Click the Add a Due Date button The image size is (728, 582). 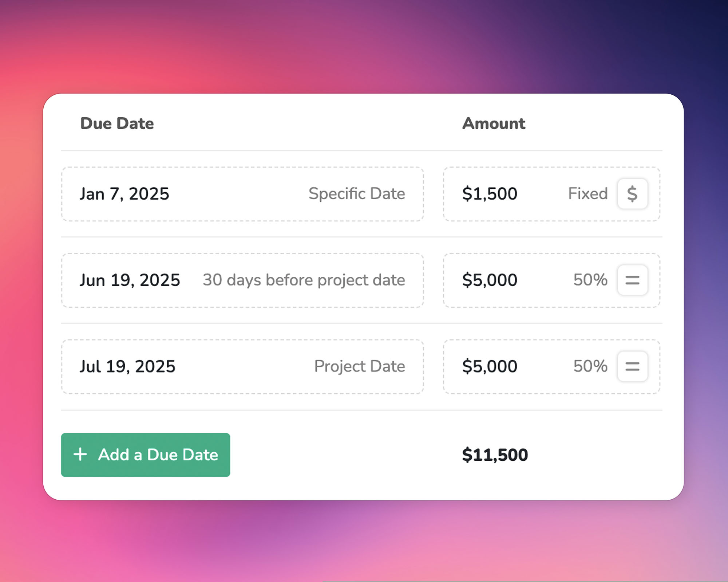click(x=146, y=455)
